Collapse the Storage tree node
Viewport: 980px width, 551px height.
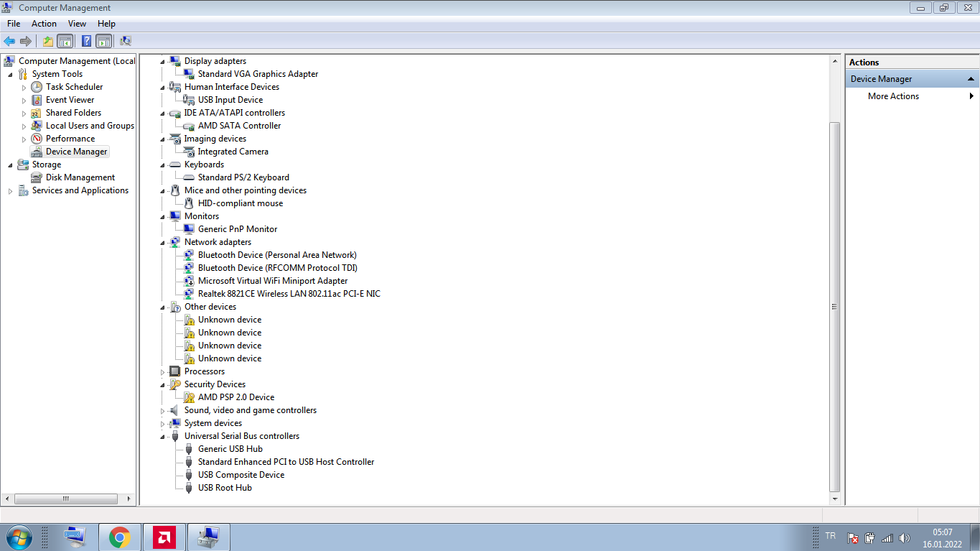[x=10, y=165]
